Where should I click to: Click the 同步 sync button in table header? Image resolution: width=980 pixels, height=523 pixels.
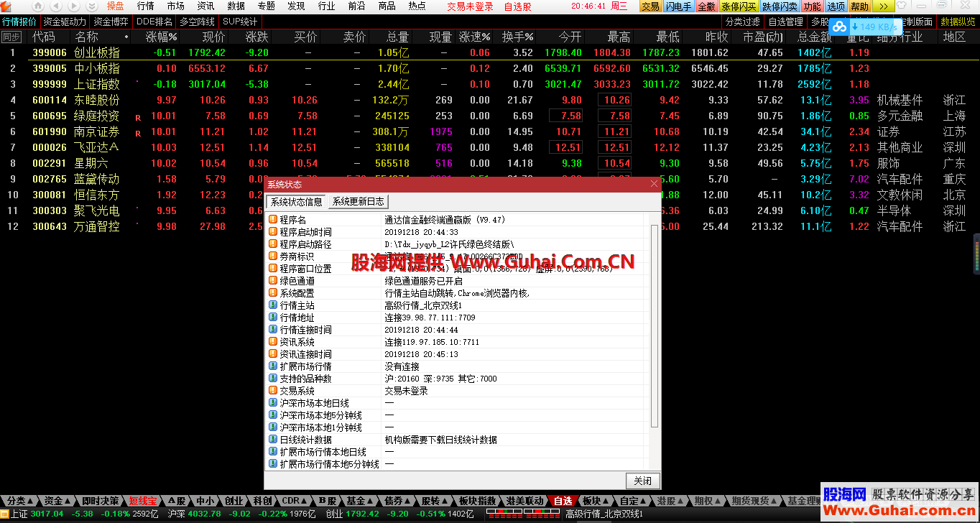pos(11,37)
